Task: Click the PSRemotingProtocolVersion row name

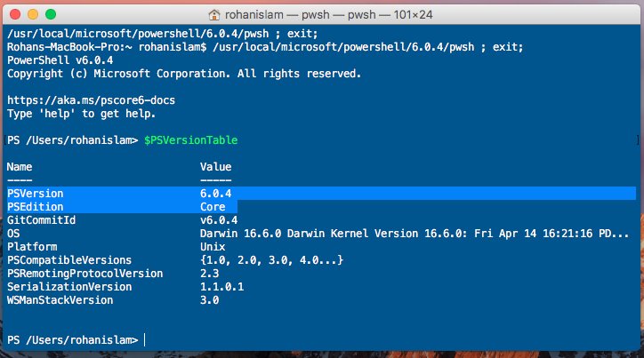Action: [85, 274]
